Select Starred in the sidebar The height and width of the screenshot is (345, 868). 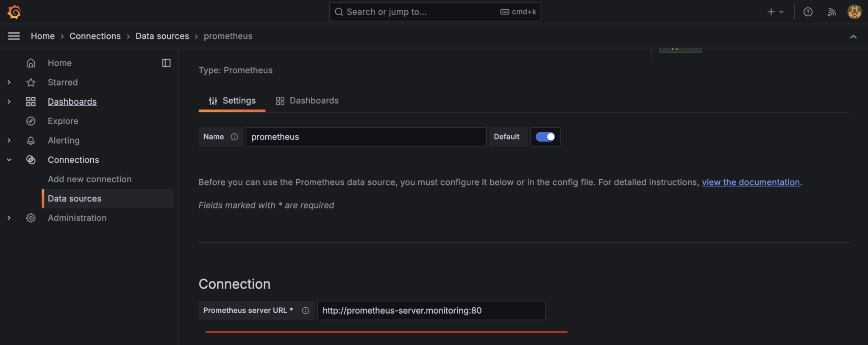(63, 82)
